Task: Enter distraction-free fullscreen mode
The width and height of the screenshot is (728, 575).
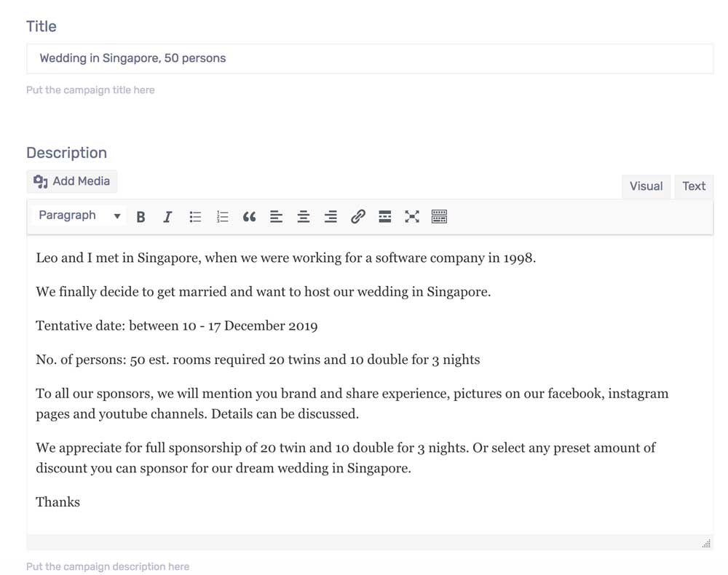Action: click(x=412, y=217)
